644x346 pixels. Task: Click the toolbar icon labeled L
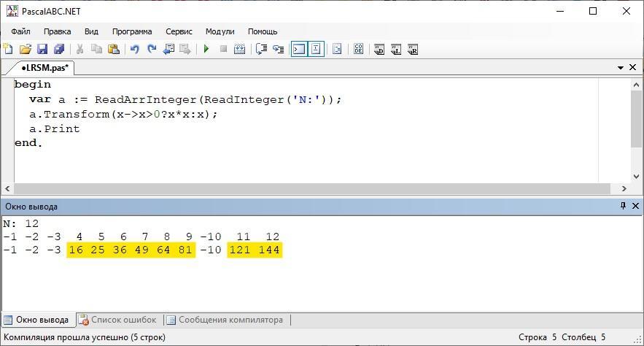tap(396, 50)
